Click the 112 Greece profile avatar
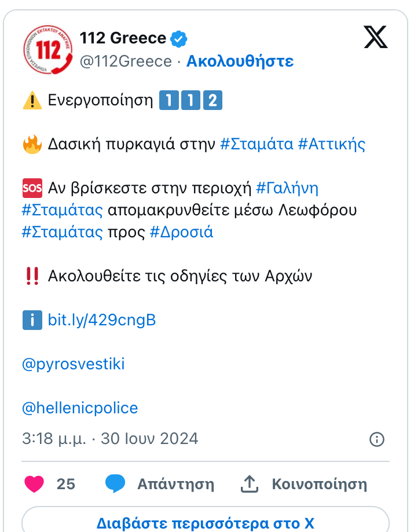This screenshot has height=532, width=414. coord(45,49)
